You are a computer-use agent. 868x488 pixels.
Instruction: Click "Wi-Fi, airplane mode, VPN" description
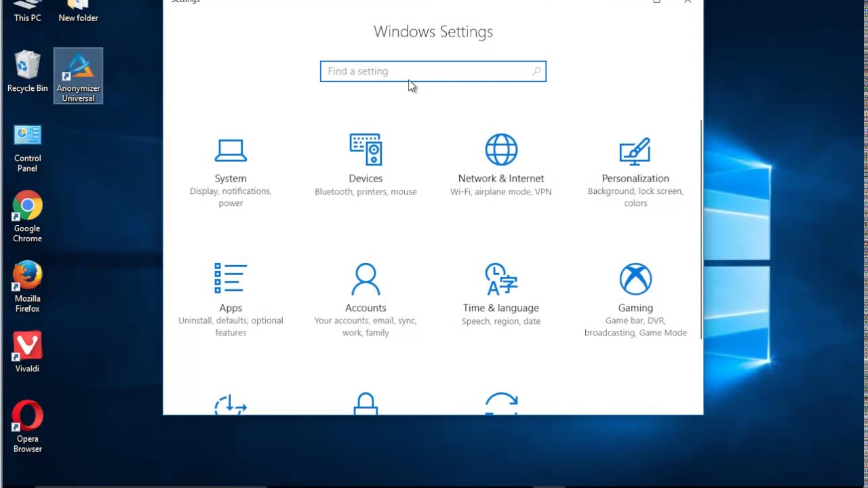click(501, 192)
